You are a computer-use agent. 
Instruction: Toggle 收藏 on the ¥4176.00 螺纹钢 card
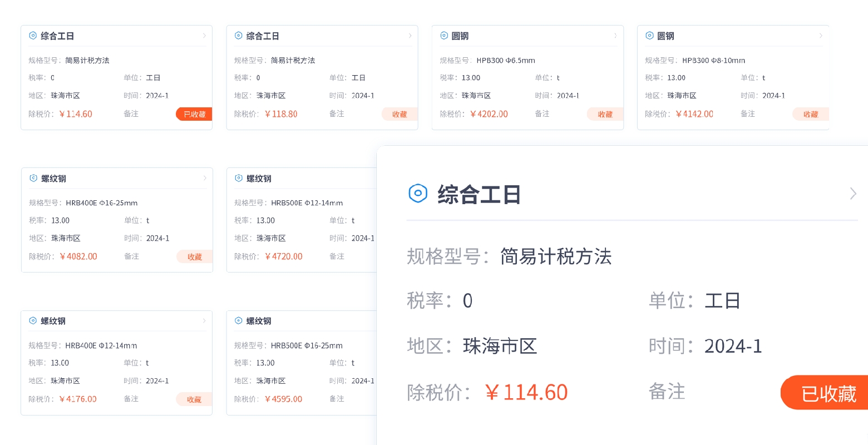click(194, 399)
